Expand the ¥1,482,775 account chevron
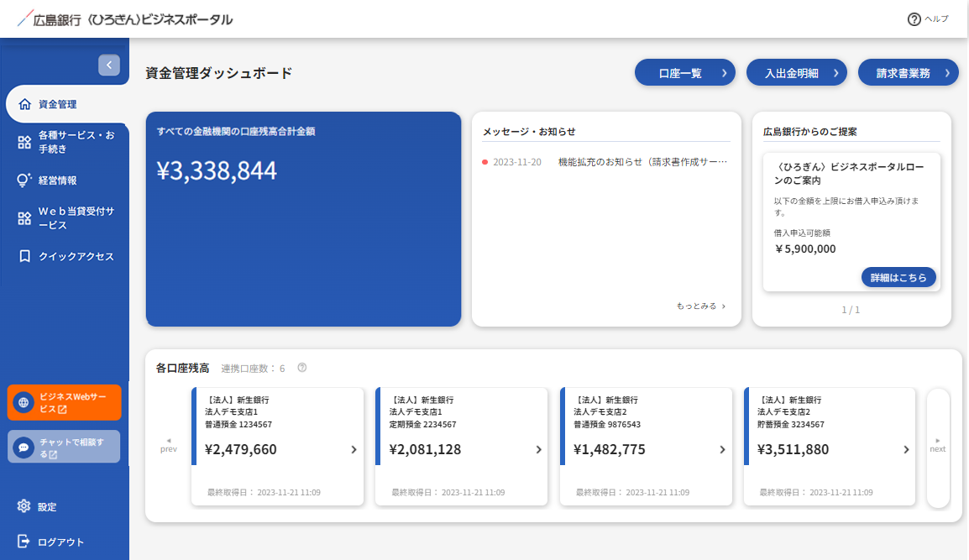 click(x=722, y=449)
